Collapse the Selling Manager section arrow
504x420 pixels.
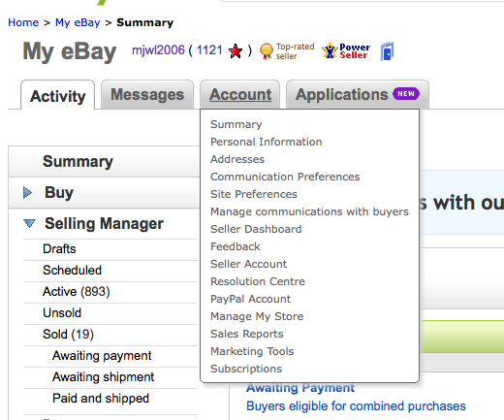29,223
